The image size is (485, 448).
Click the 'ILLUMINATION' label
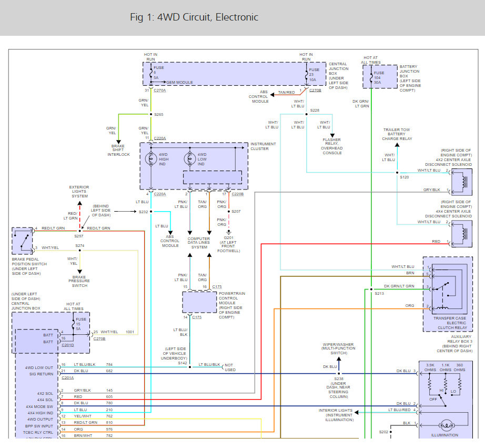pyautogui.click(x=444, y=435)
